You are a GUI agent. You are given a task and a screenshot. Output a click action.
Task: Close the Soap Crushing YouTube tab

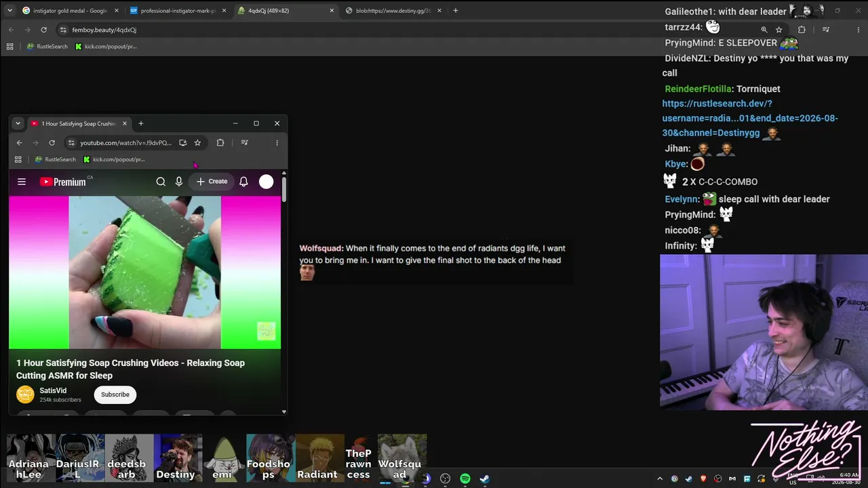125,123
